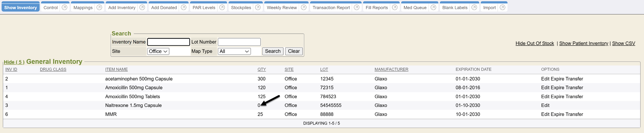Sort the table by QTY column header

pos(262,69)
